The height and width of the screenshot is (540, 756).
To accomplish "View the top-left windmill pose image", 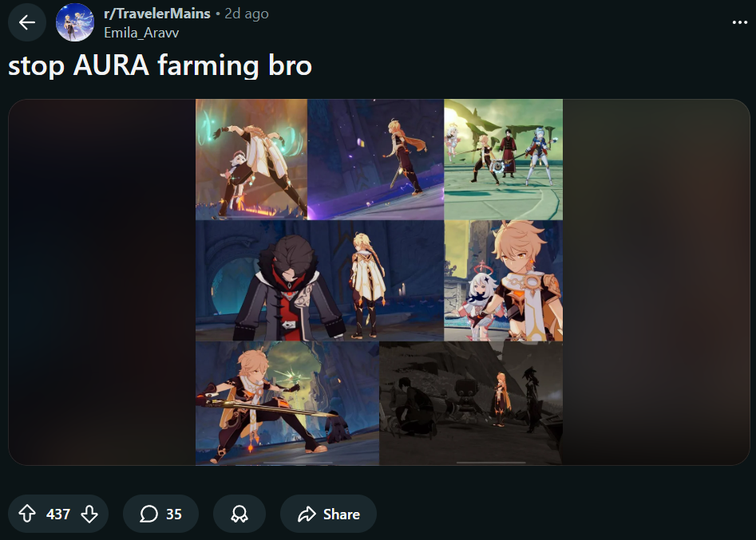I will (251, 160).
